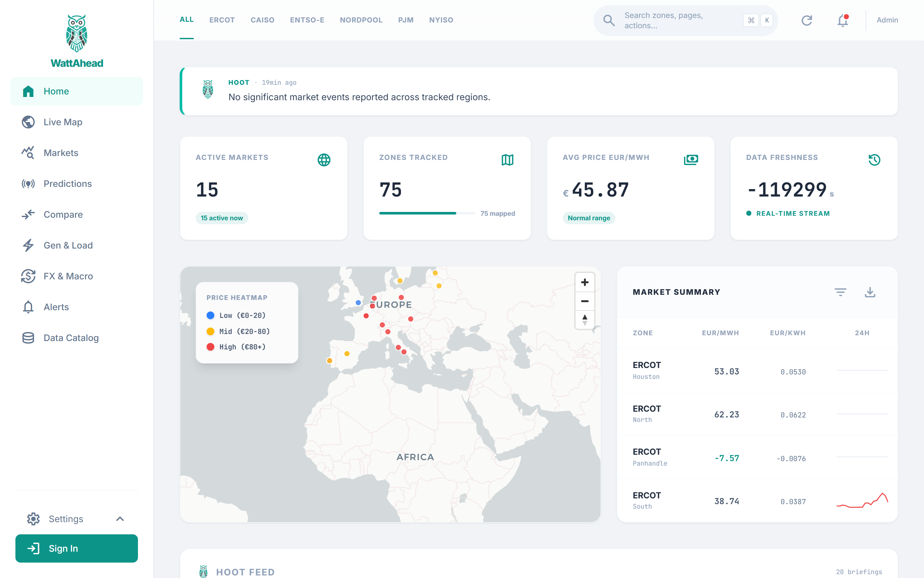This screenshot has width=924, height=578.
Task: Click the blue low-price zone marker on map
Action: tap(358, 302)
